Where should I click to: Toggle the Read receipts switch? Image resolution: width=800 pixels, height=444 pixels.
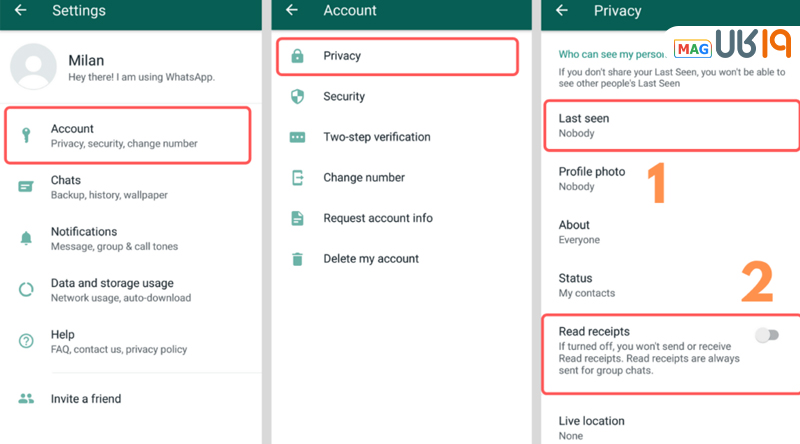pos(766,336)
